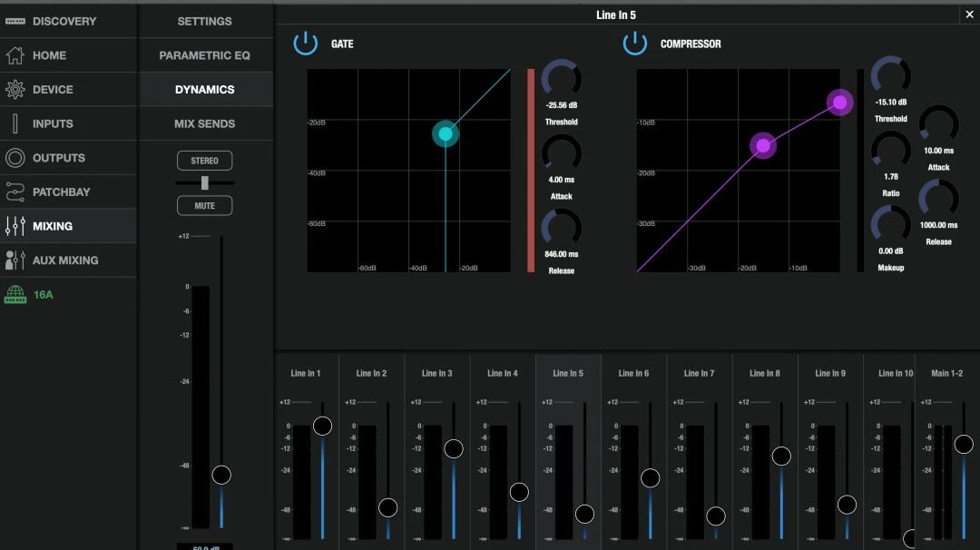The image size is (980, 550).
Task: Go to Home via house icon
Action: [15, 55]
